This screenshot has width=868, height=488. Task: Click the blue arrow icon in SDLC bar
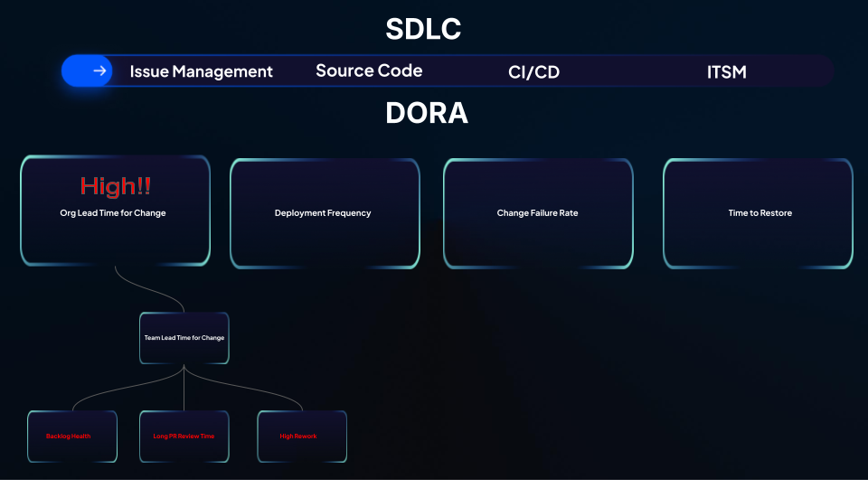pyautogui.click(x=99, y=70)
